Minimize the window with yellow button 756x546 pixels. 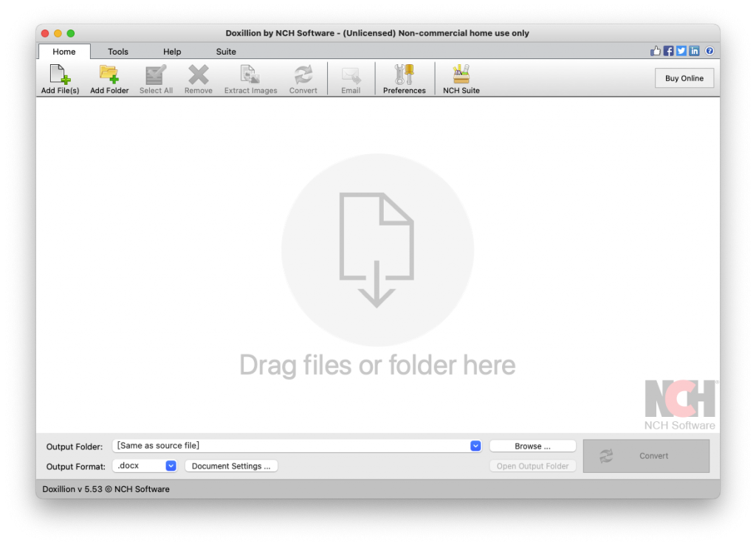(x=58, y=33)
